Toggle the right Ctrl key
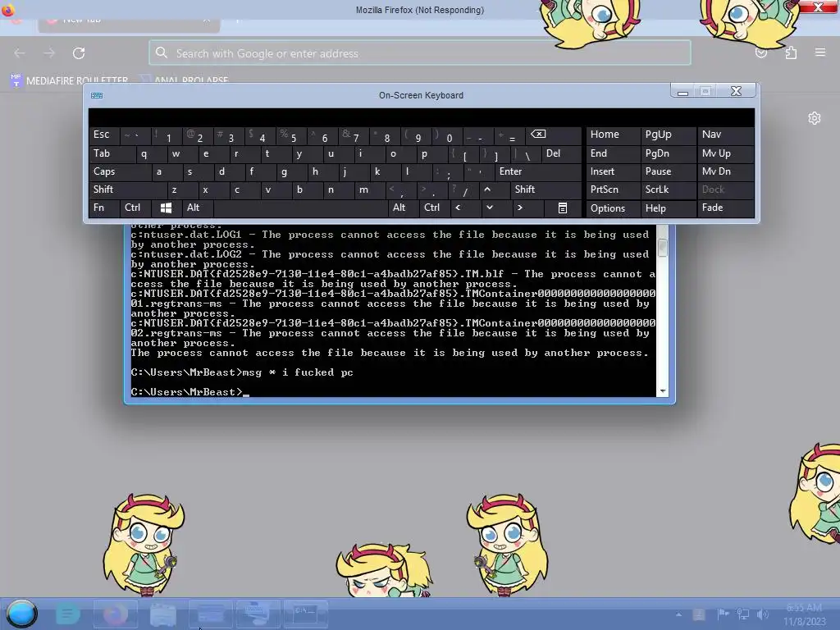The image size is (840, 630). click(x=435, y=208)
